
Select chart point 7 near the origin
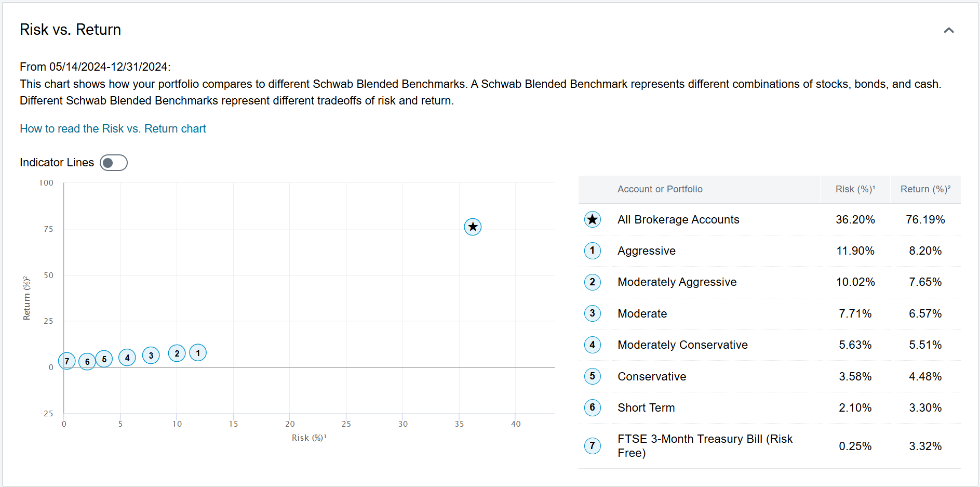pyautogui.click(x=67, y=361)
